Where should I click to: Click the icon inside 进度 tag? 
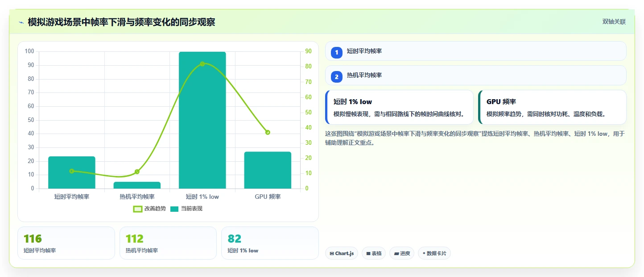396,253
